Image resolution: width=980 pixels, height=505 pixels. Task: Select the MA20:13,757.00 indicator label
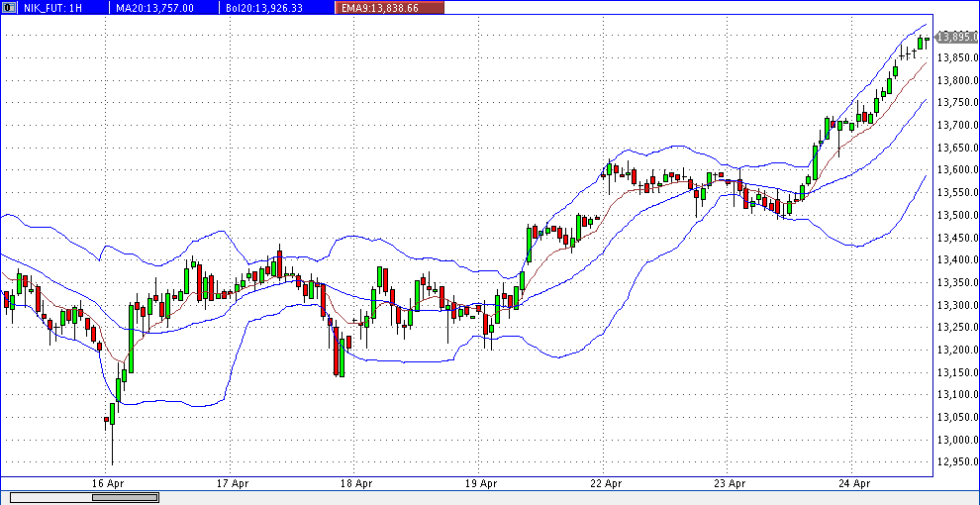click(154, 8)
